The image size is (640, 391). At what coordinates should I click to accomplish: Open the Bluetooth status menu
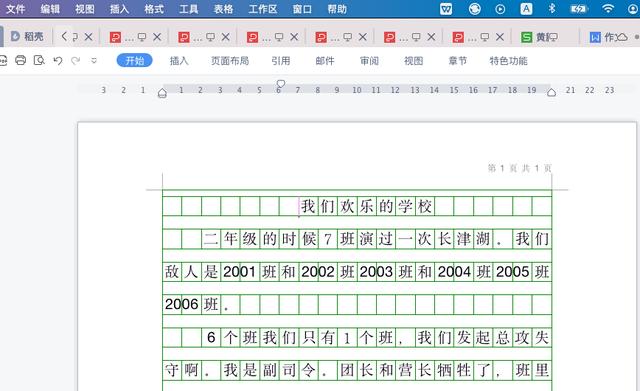[x=552, y=9]
